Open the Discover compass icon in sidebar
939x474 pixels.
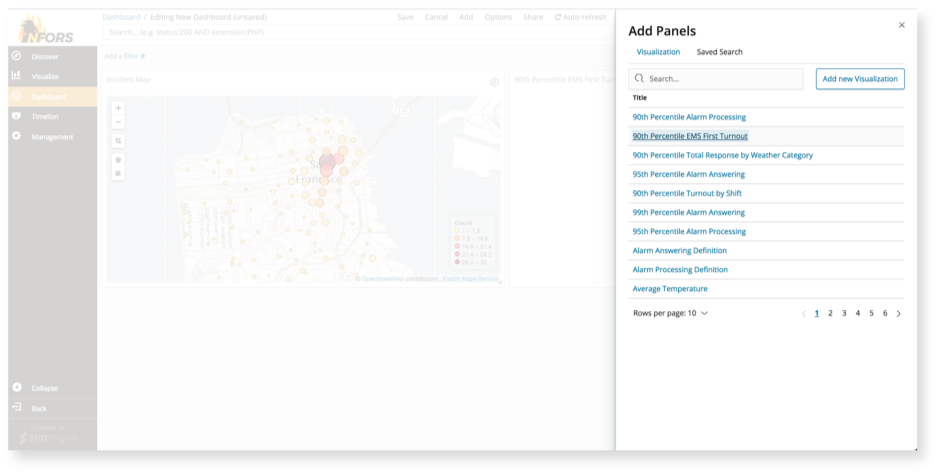click(x=17, y=56)
